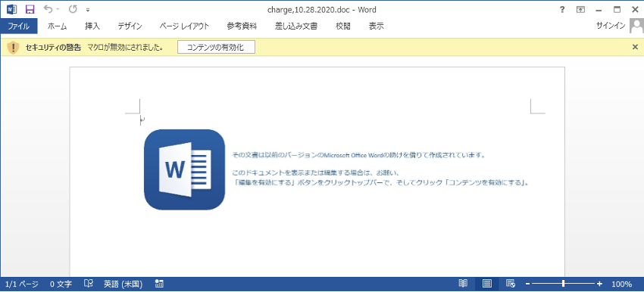Zoom in with the plus button
Image resolution: width=644 pixels, height=292 pixels.
click(599, 284)
